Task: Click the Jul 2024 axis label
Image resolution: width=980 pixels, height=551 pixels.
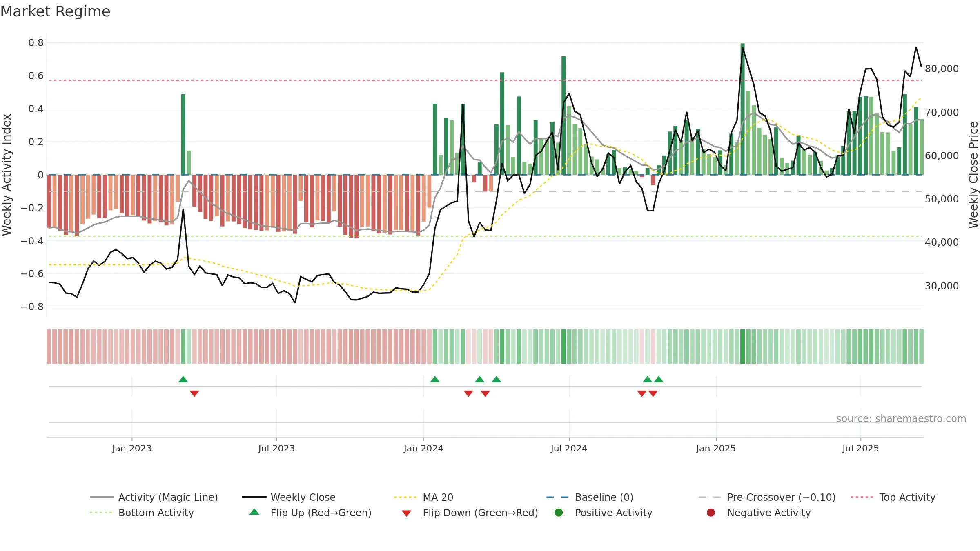Action: (x=569, y=448)
